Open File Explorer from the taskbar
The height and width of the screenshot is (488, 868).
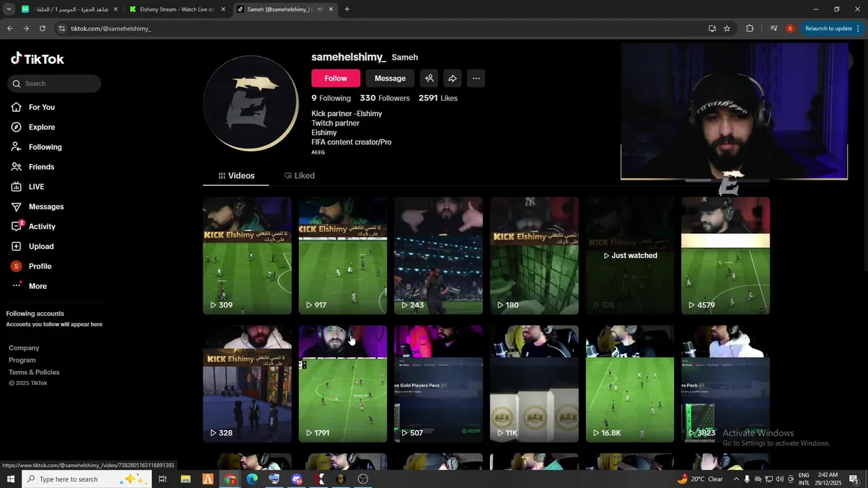[x=185, y=479]
